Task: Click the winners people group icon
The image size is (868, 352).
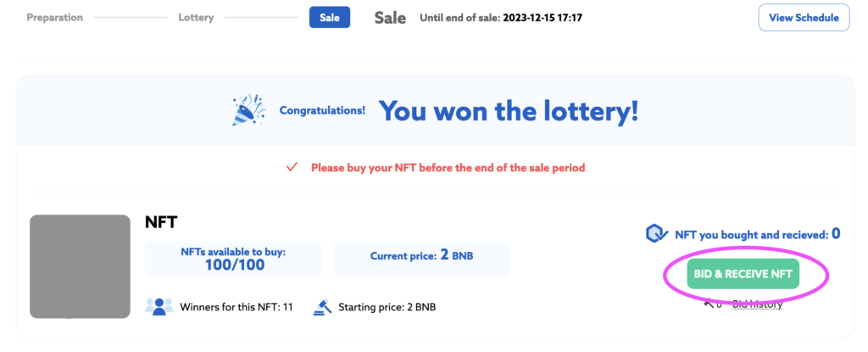Action: 159,306
